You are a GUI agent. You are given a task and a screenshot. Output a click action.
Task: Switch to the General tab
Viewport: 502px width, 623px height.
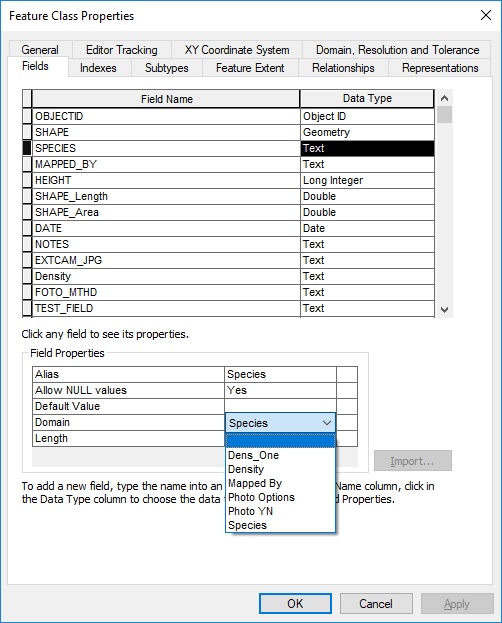40,50
